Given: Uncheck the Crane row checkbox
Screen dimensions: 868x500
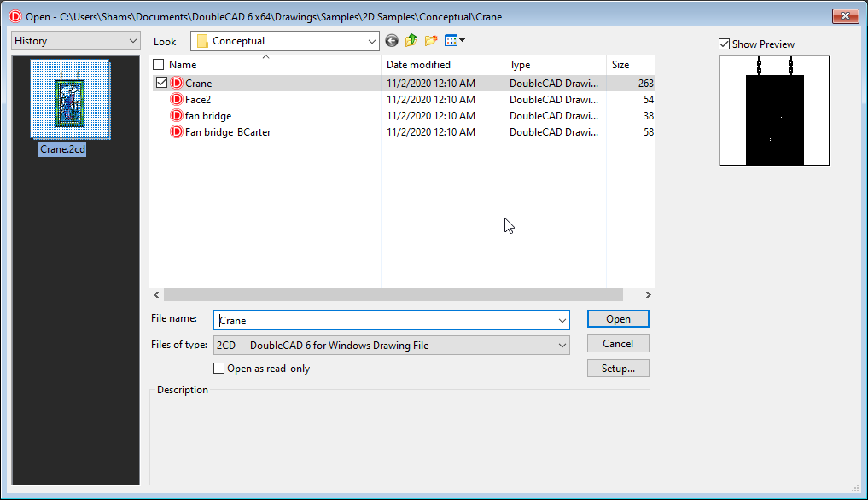Looking at the screenshot, I should [x=161, y=83].
